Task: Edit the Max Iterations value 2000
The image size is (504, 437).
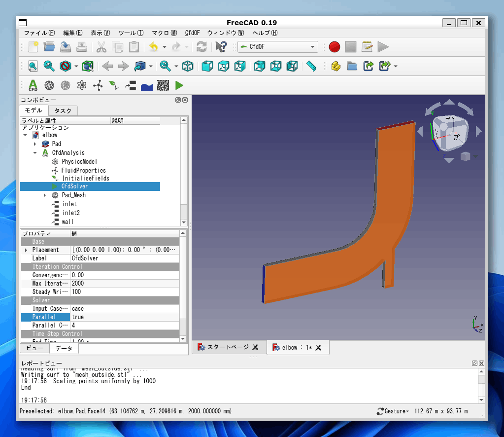Action: click(x=124, y=284)
